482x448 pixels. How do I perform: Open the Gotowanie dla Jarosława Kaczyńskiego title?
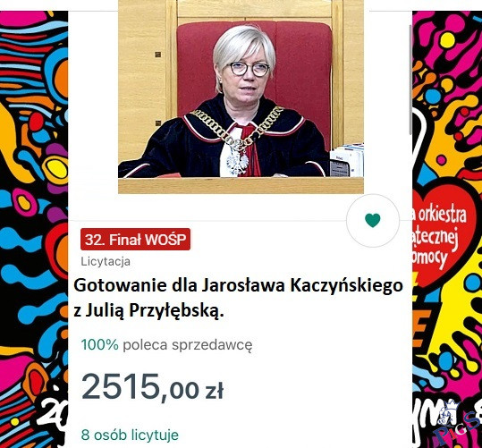(238, 285)
